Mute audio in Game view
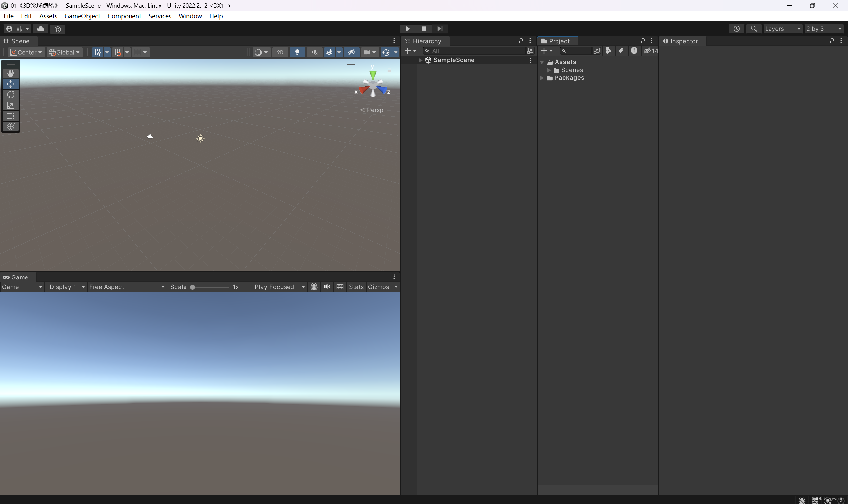 (x=327, y=287)
